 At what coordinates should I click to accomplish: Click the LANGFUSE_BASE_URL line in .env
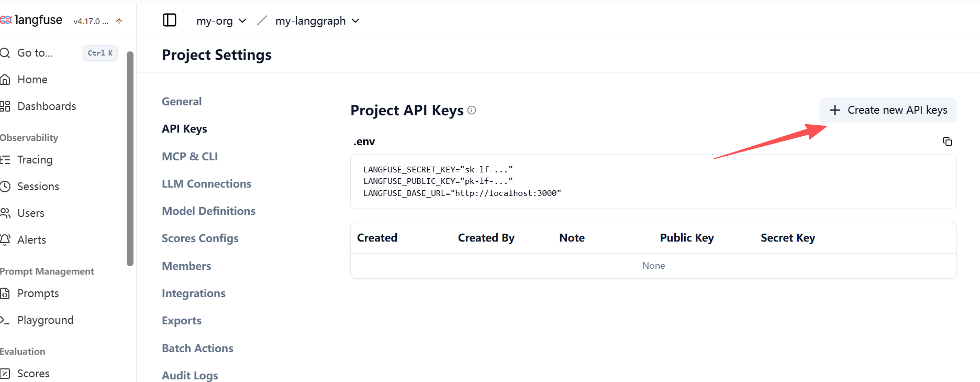click(462, 193)
